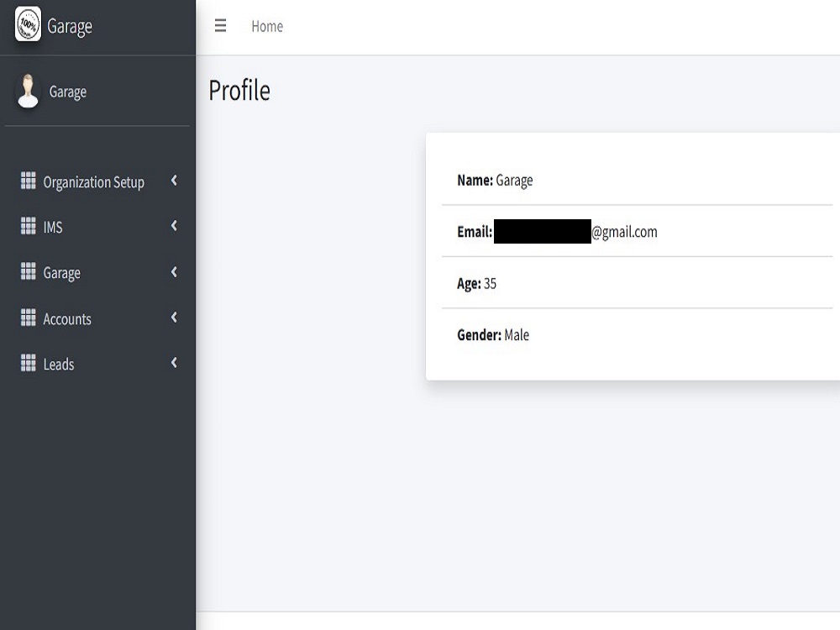
Task: Expand the Garage menu chevron
Action: 174,272
